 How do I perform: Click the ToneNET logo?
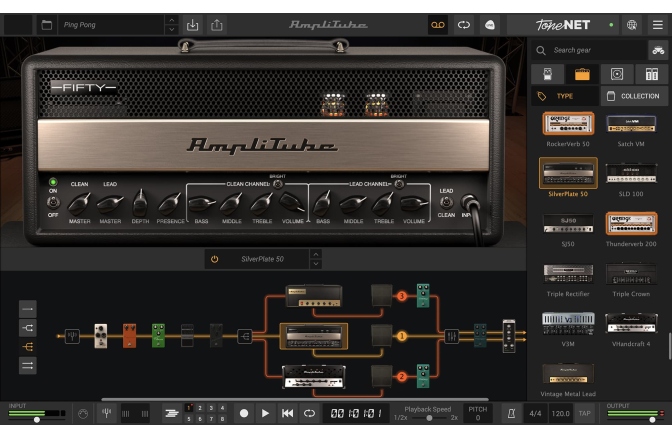[563, 25]
